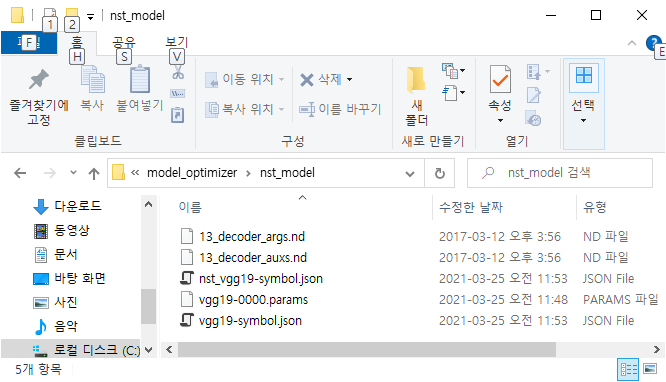Click the Copy path icon
Screen dimensions: 666x382
pos(178,93)
